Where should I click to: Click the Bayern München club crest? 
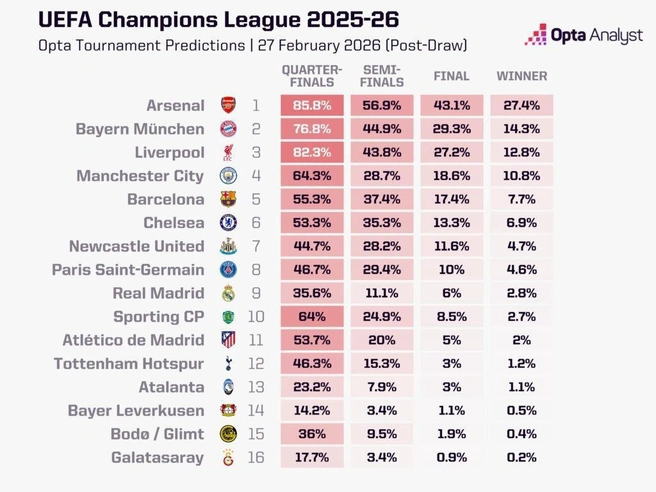(x=228, y=129)
